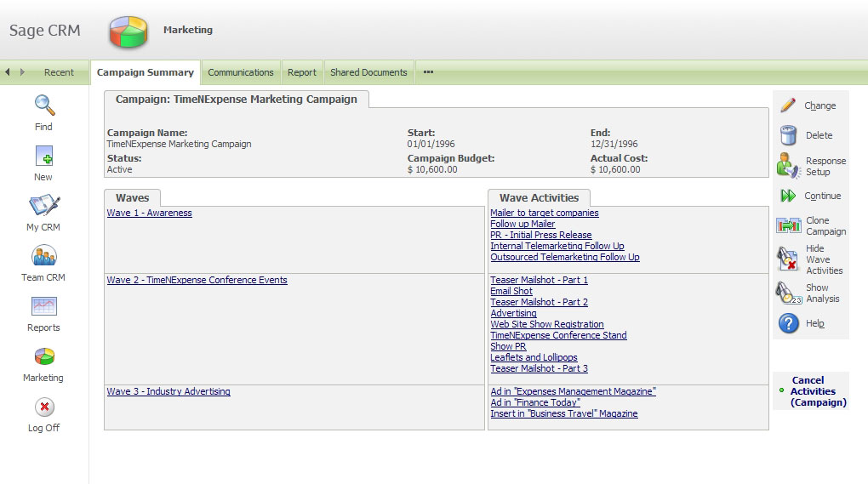Click the Help question mark icon

coord(789,323)
